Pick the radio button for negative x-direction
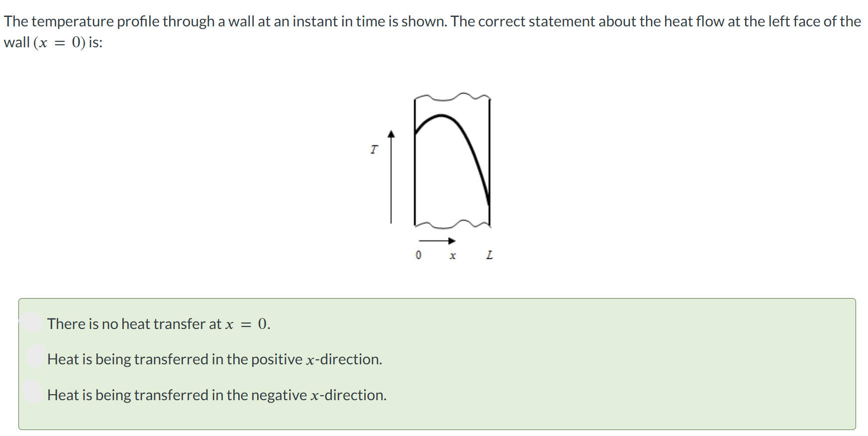Screen dimensions: 868x436 (33, 391)
